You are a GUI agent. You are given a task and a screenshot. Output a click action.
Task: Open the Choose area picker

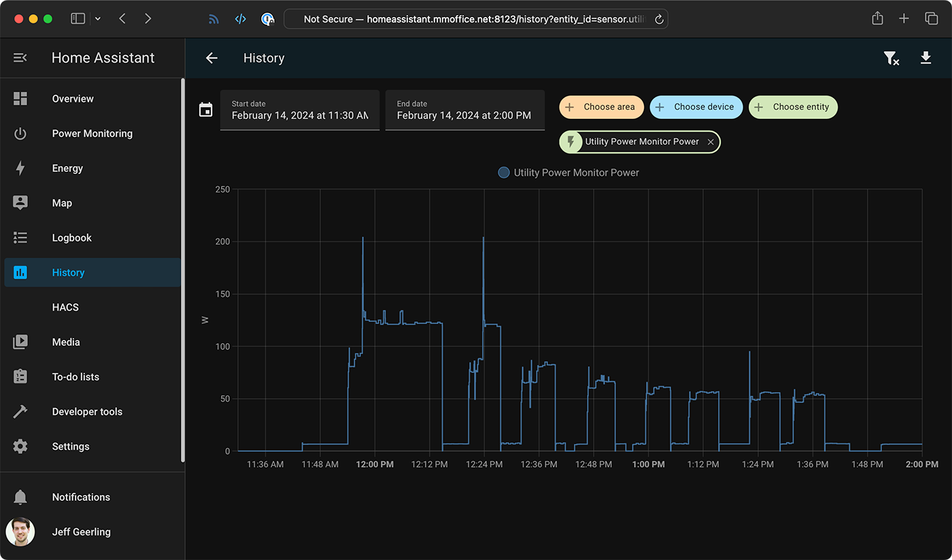coord(600,107)
